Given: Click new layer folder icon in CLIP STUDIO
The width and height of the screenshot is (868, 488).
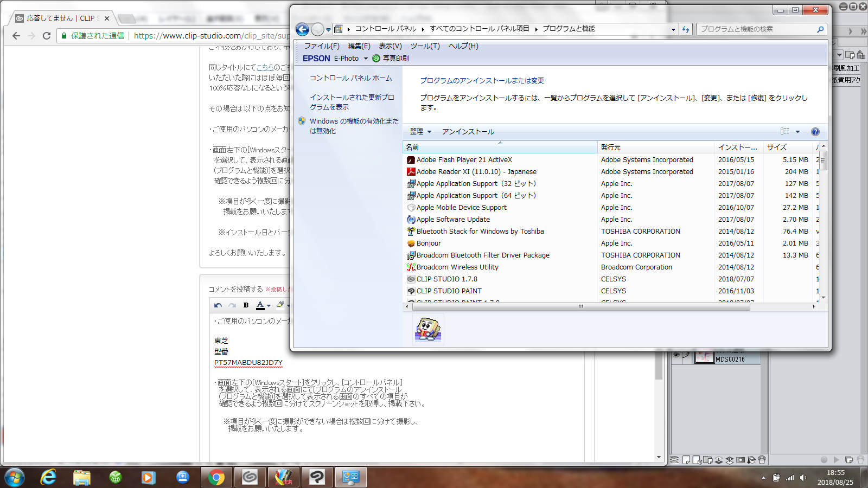Looking at the screenshot, I should [x=708, y=460].
